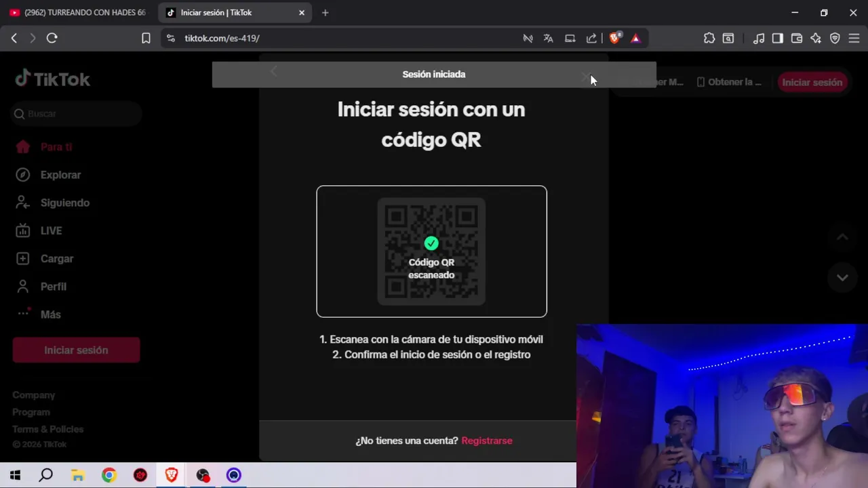Open the purple round app in taskbar
Viewport: 868px width, 488px height.
point(234,475)
